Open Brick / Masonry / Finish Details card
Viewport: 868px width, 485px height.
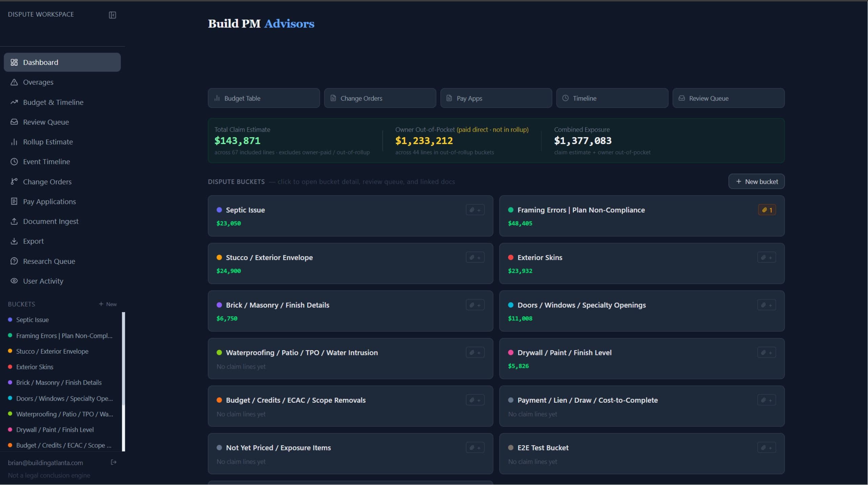pyautogui.click(x=350, y=311)
